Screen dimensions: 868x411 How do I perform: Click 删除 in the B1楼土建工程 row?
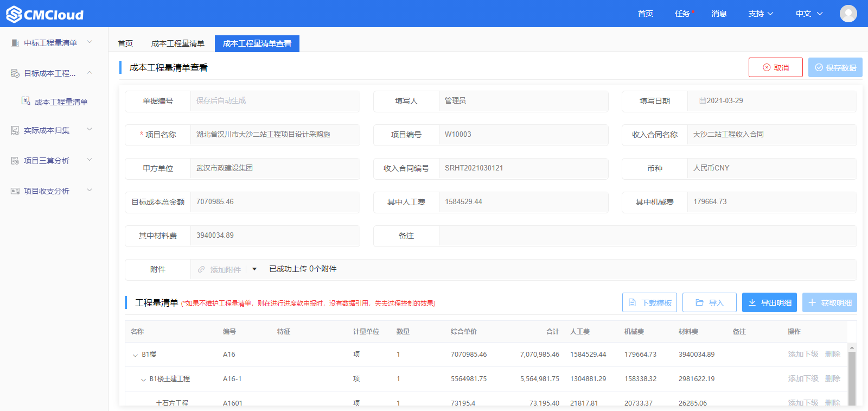(x=833, y=378)
